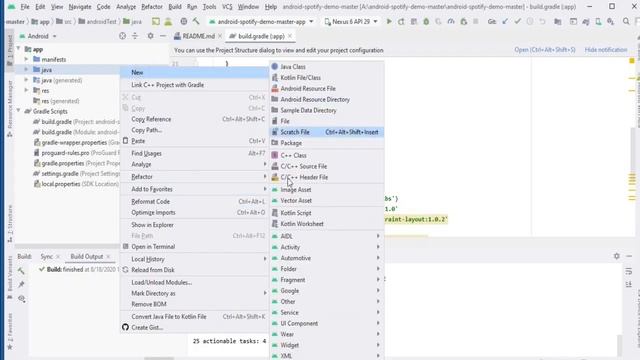Choose Image Asset entry
Viewport: 640px width, 360px height.
pyautogui.click(x=327, y=190)
